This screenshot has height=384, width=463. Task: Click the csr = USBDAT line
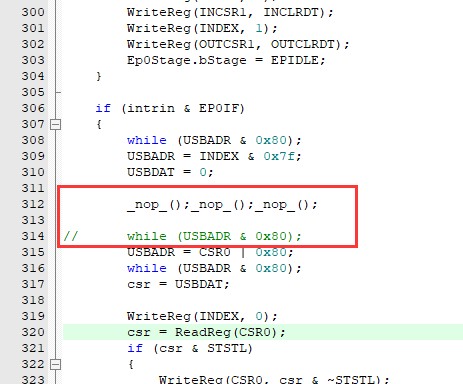pos(178,285)
